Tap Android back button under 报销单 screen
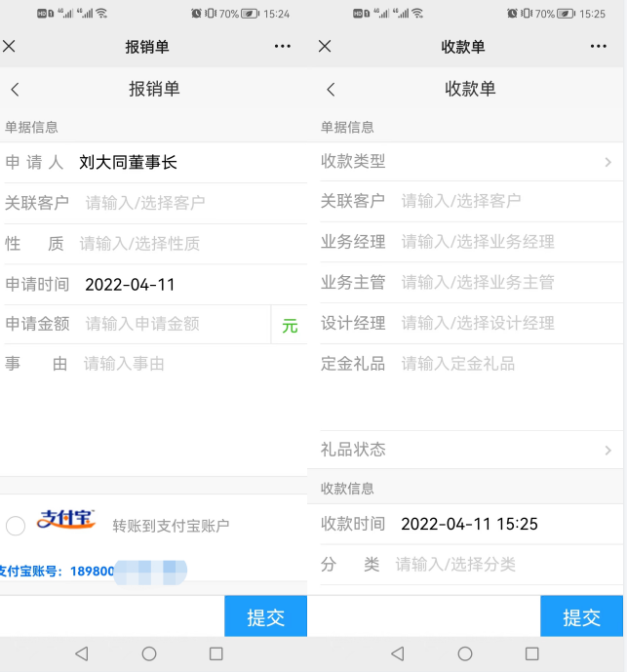The width and height of the screenshot is (627, 672). pos(82,653)
